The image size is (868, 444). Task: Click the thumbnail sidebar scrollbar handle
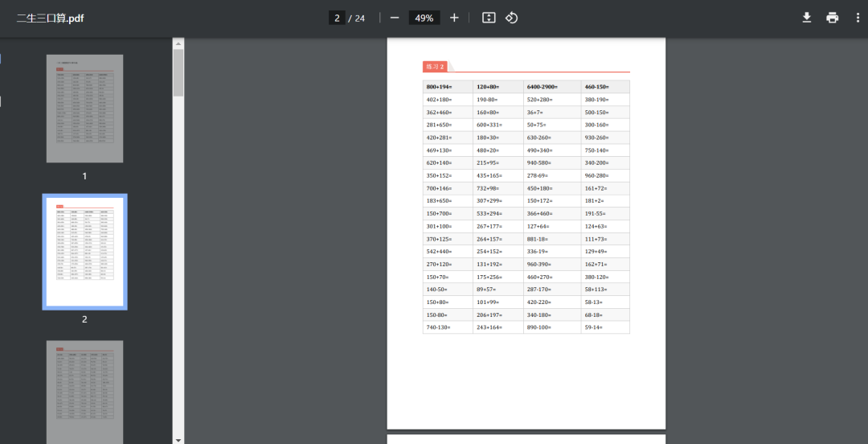tap(178, 72)
